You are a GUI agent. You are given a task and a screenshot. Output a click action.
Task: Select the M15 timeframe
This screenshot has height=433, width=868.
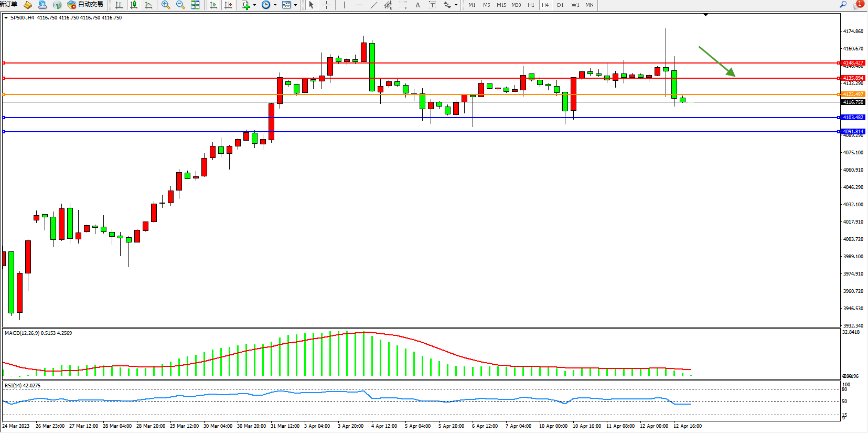501,5
